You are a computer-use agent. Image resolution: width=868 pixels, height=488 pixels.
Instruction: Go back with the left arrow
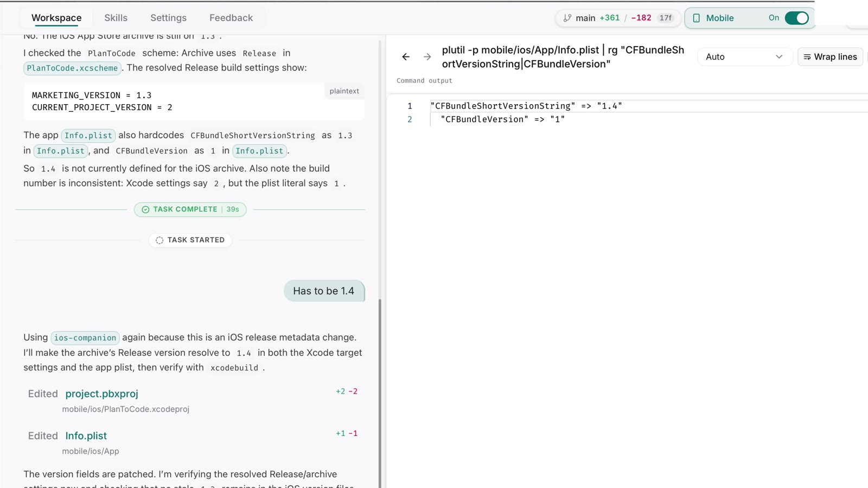406,56
